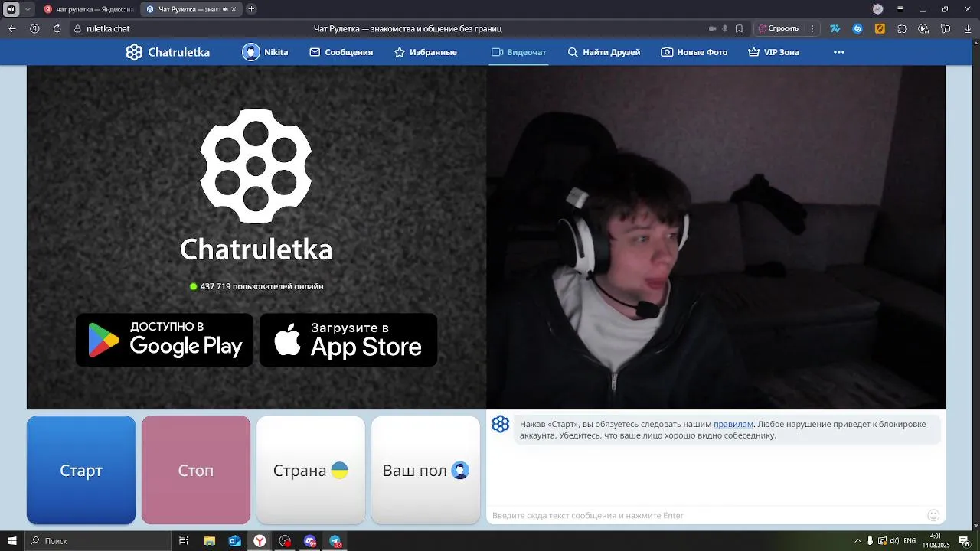Expand the tab list chevron

tap(28, 9)
